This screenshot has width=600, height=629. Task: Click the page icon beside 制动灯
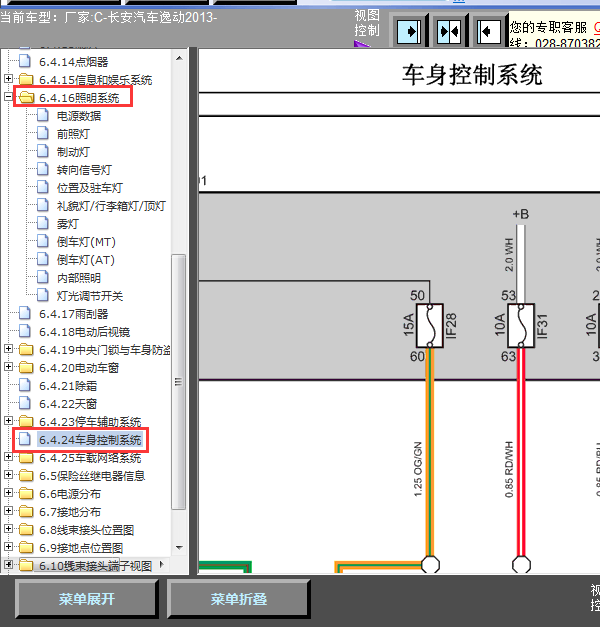[43, 152]
